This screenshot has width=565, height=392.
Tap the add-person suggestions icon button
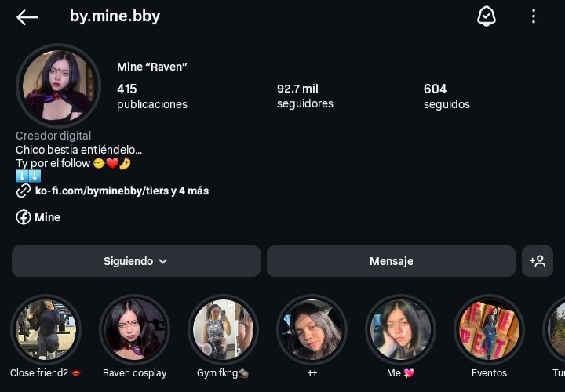pyautogui.click(x=538, y=261)
